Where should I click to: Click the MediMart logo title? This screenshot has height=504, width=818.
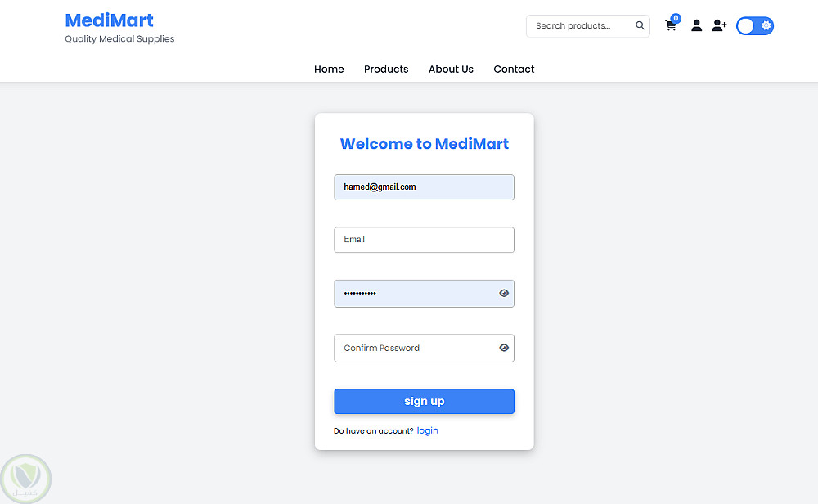click(x=109, y=20)
